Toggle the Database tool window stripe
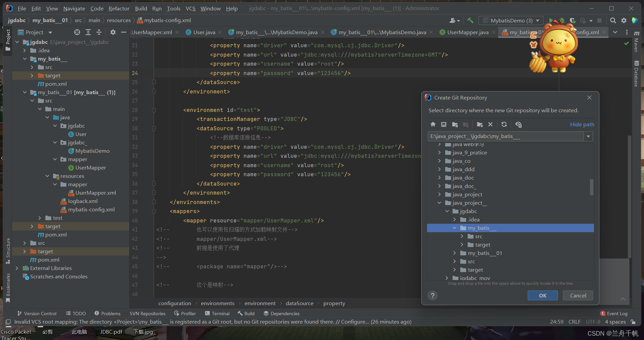Image resolution: width=644 pixels, height=340 pixels. (x=636, y=74)
